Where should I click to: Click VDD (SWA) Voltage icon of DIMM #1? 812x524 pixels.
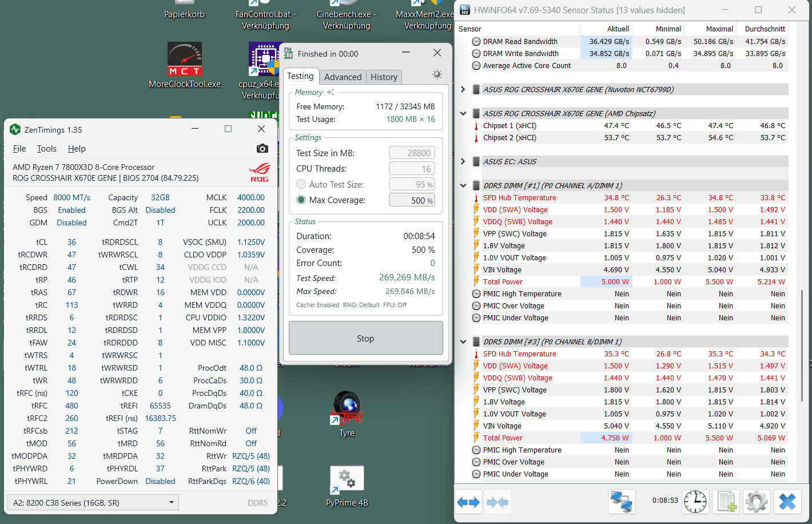tap(476, 209)
